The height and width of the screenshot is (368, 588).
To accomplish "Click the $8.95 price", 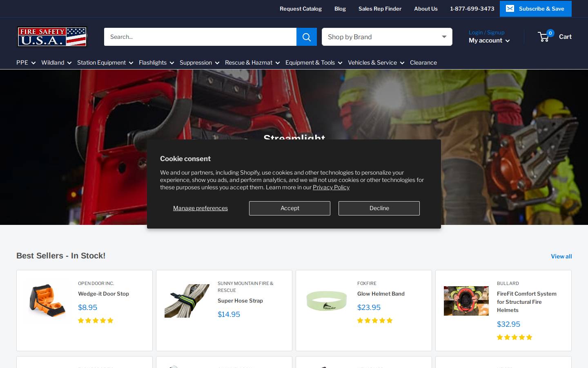I will 87,307.
